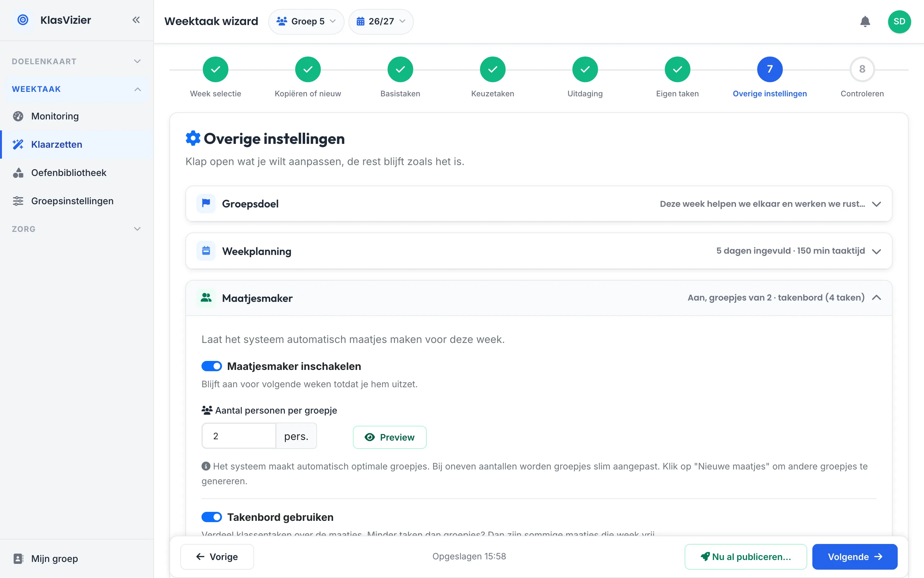Expand the Weekplanning panel chevron
Image resolution: width=924 pixels, height=578 pixels.
[876, 251]
